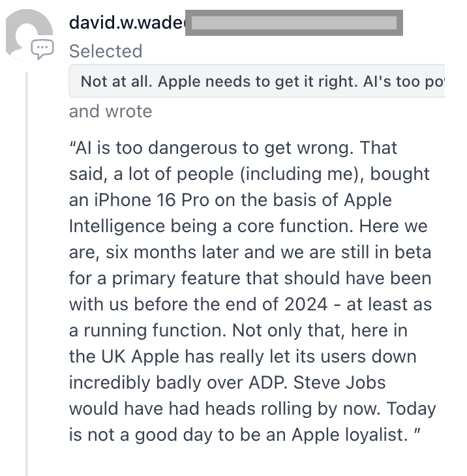Click the words "iPhone 16 Pro" in the comment
This screenshot has height=476, width=467.
[151, 200]
